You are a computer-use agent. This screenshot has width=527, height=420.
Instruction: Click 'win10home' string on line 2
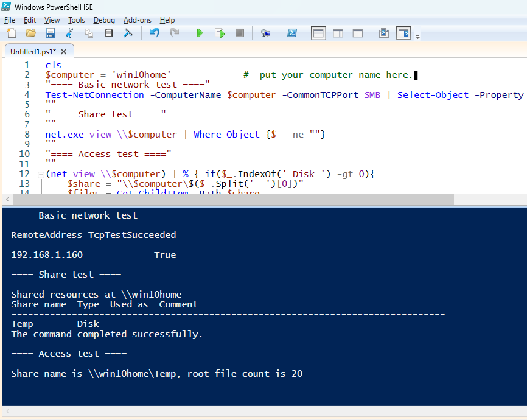coord(142,75)
